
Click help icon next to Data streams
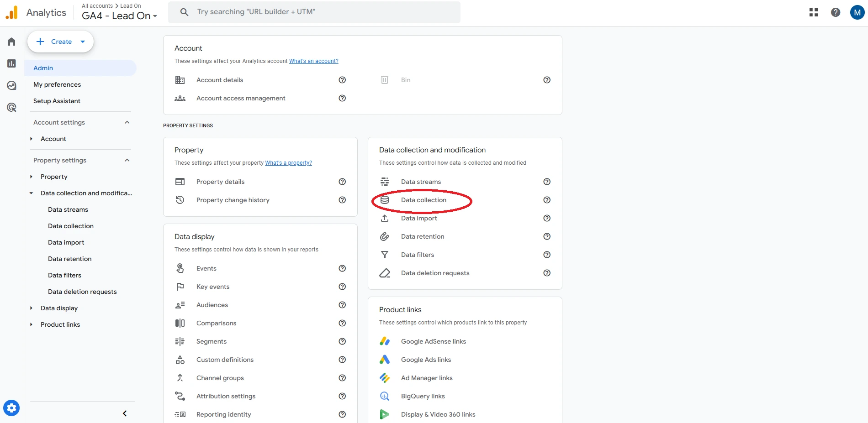click(x=547, y=182)
